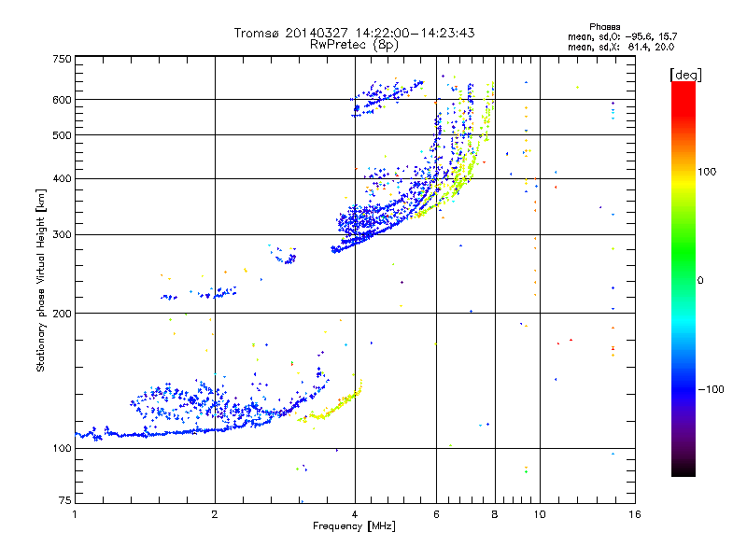Click the plot title 'Tromsø 20140327 14:22:00-14:23:43'
Image resolution: width=747 pixels, height=560 pixels.
(354, 33)
